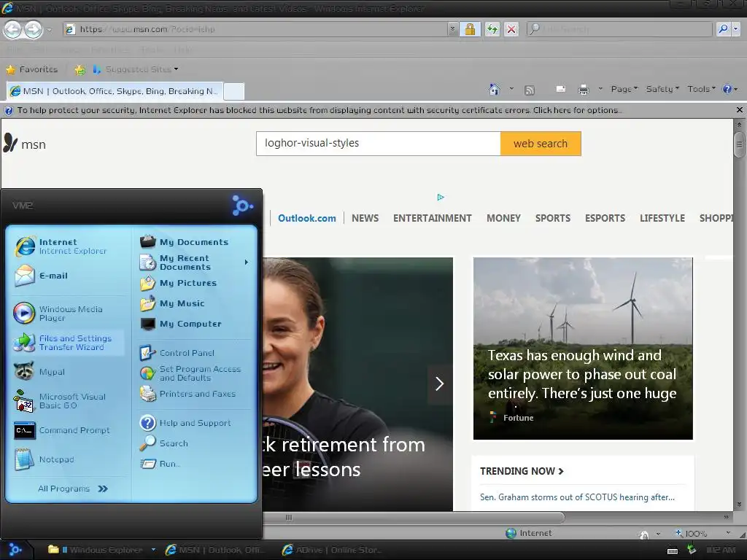Open the Page menu dropdown
This screenshot has width=747, height=560.
(x=624, y=89)
